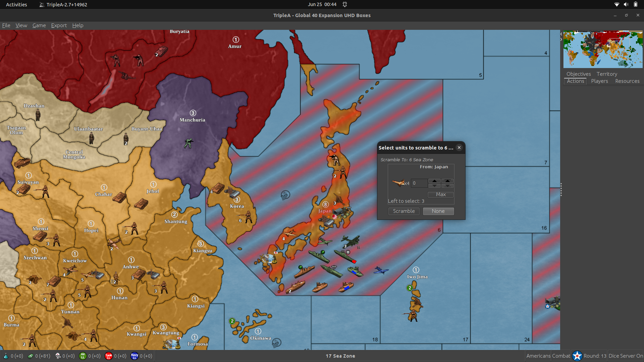Click the 17 Sea Zone status text
644x362 pixels.
340,356
